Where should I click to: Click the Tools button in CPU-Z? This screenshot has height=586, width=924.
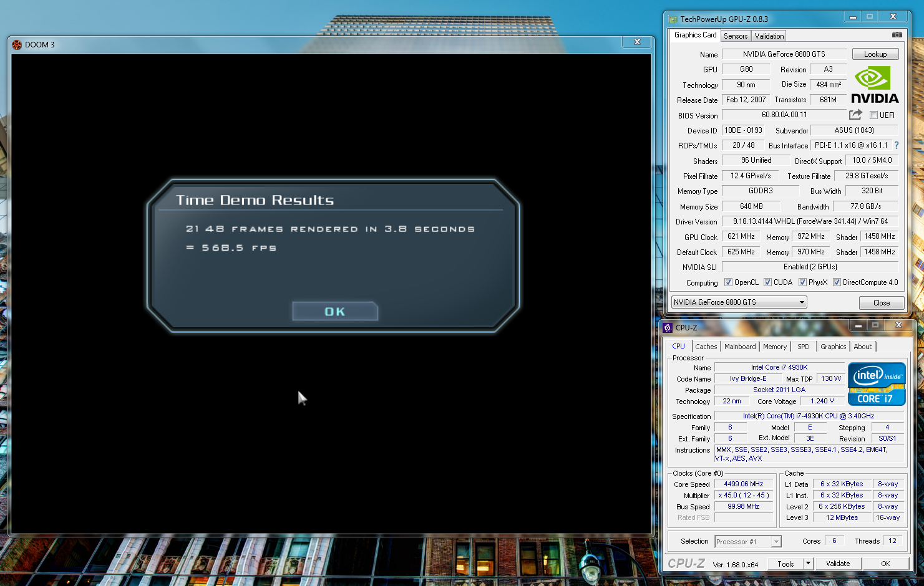click(785, 564)
